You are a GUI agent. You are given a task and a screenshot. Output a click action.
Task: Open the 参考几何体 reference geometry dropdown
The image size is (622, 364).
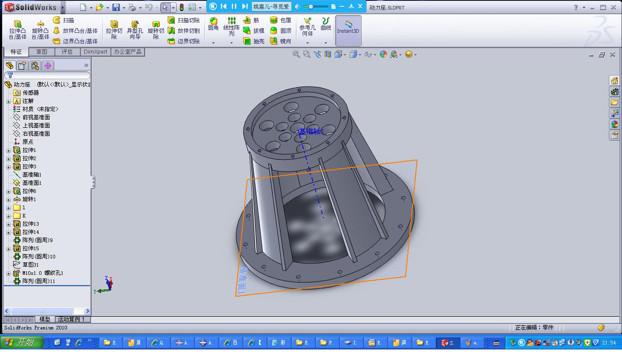pyautogui.click(x=307, y=43)
